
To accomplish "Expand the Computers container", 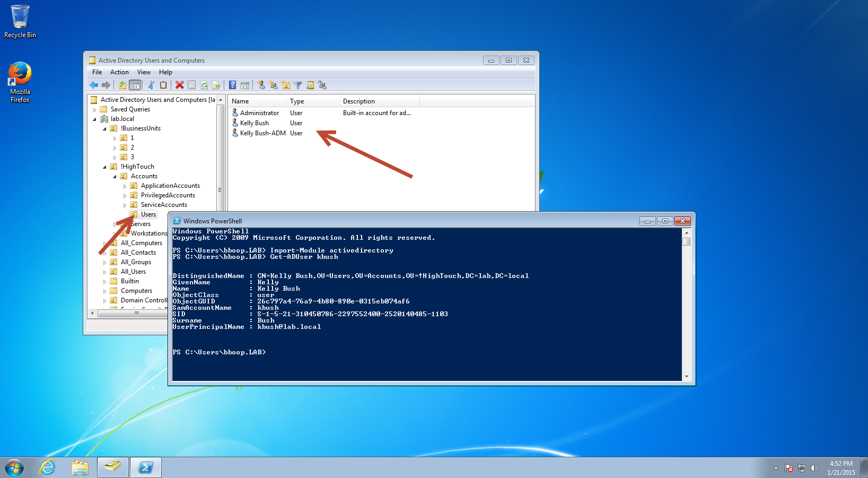I will [104, 291].
